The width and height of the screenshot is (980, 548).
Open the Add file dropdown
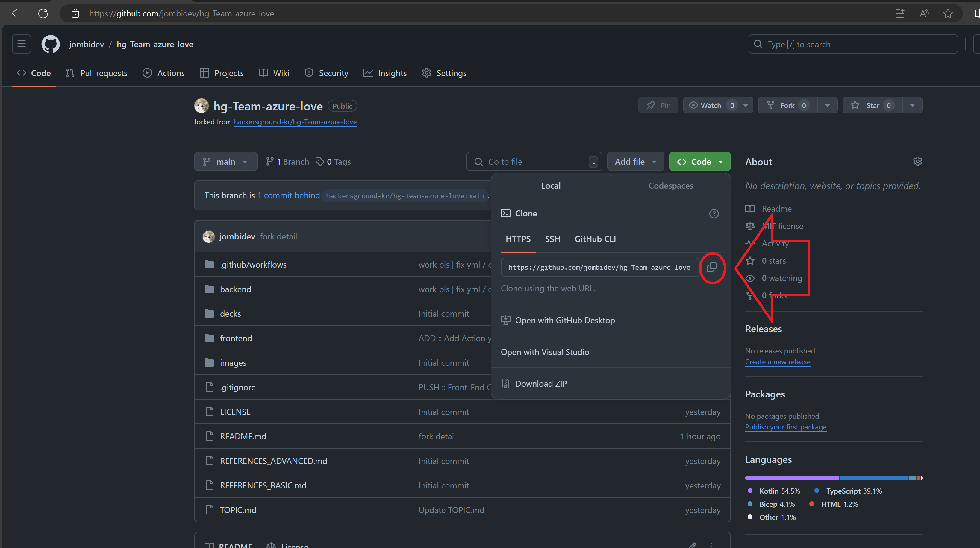pyautogui.click(x=635, y=162)
